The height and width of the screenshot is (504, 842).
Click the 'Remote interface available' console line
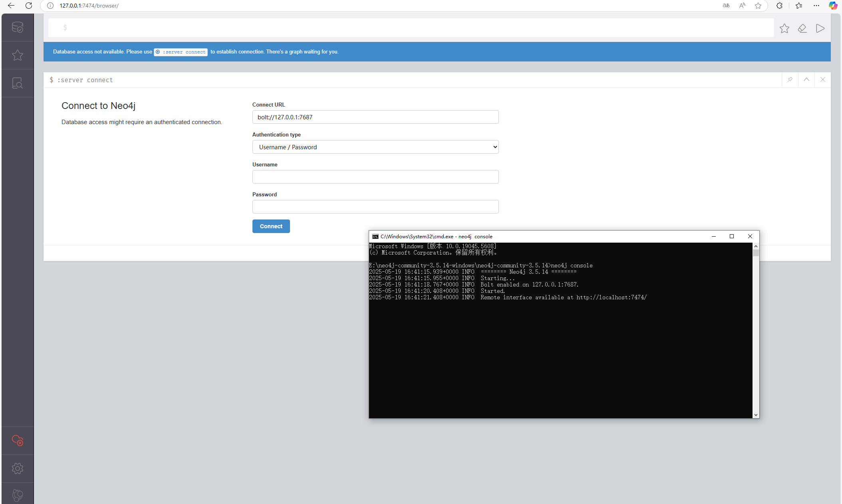pos(508,297)
